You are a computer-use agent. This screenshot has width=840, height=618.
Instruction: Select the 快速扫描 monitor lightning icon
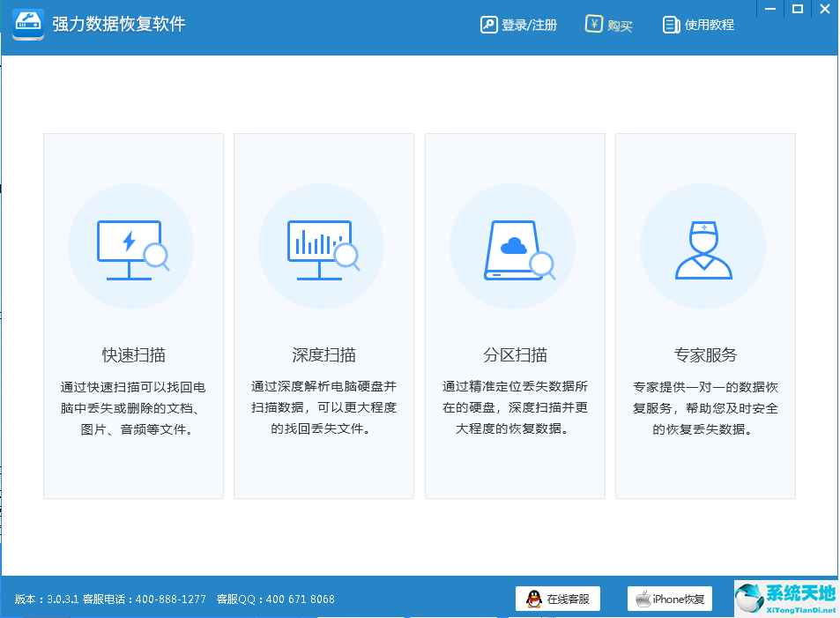(133, 249)
